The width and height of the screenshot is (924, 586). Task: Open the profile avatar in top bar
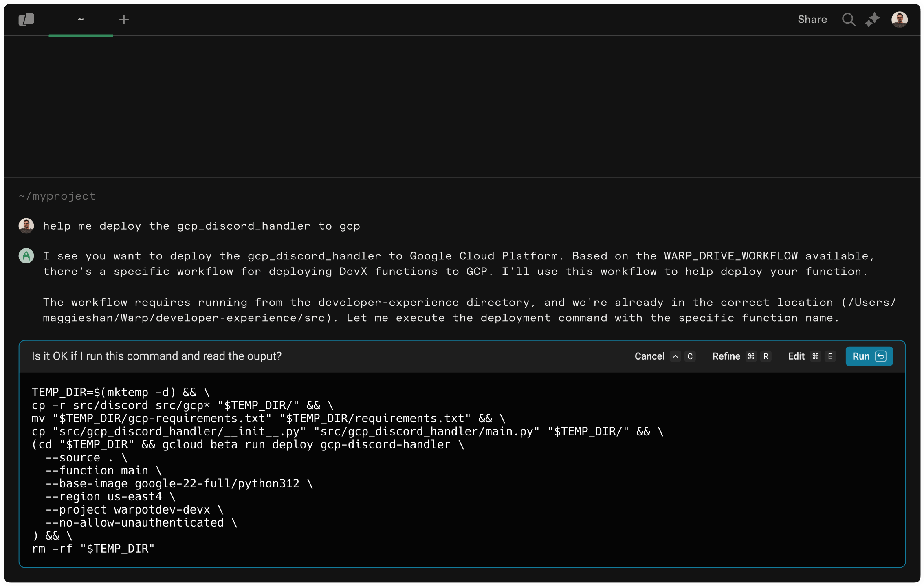(899, 20)
